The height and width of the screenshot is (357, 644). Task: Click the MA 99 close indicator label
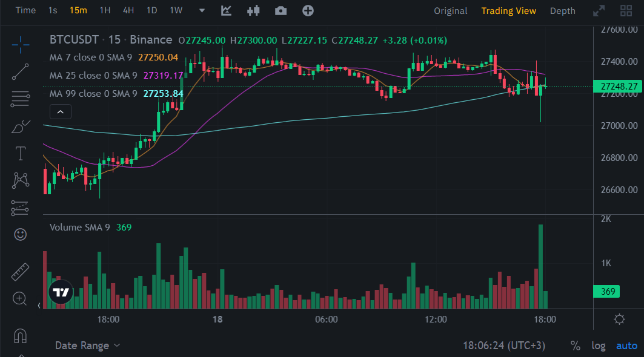coord(93,94)
